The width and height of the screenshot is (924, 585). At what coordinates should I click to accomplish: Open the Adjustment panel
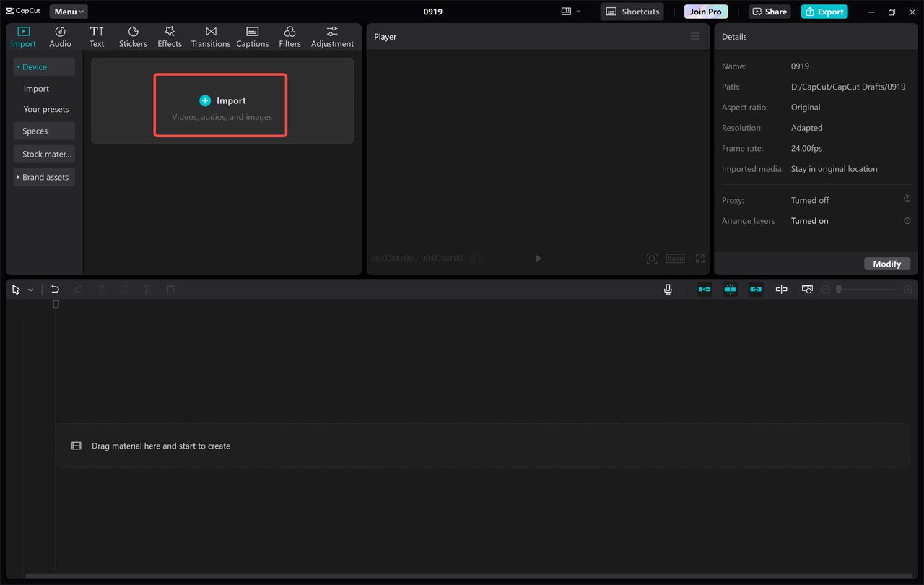(332, 36)
